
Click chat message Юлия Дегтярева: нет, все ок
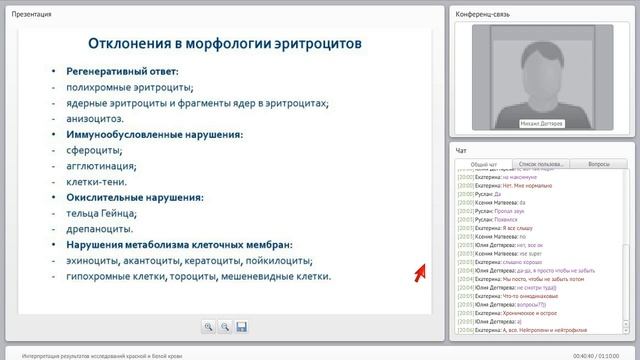500,245
